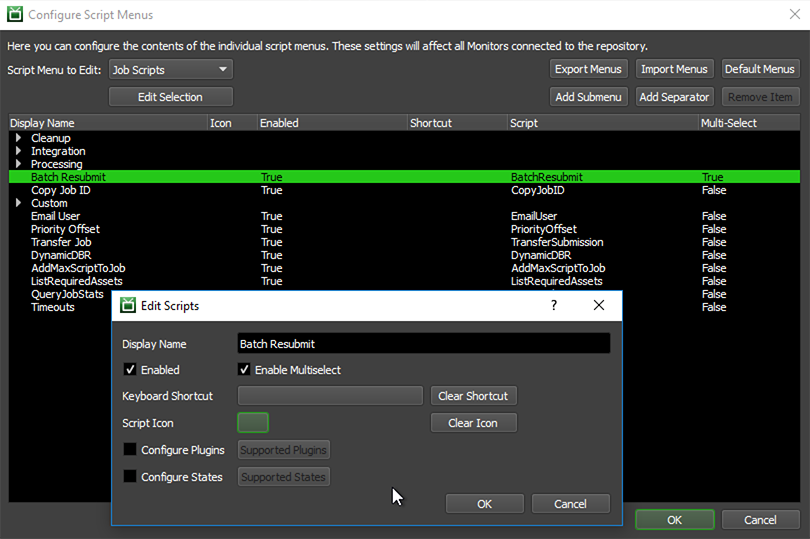Image resolution: width=810 pixels, height=539 pixels.
Task: Sort by the Display Name column header
Action: click(42, 123)
